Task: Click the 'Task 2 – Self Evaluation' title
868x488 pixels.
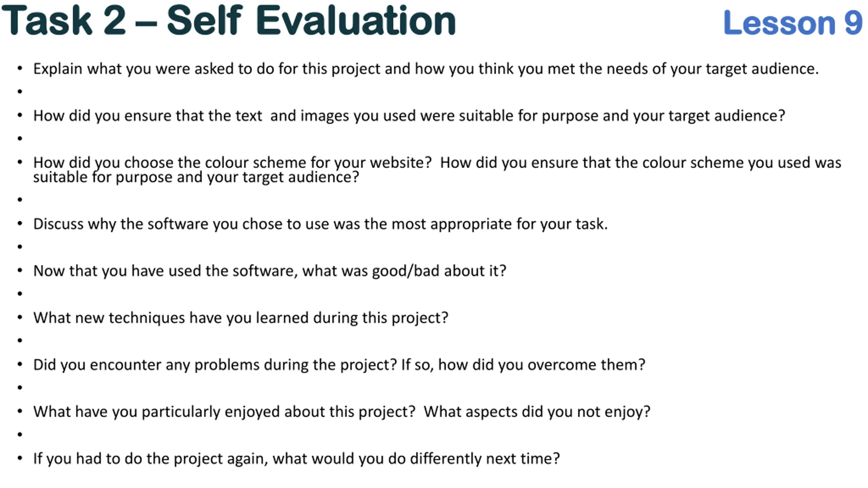Action: point(229,20)
